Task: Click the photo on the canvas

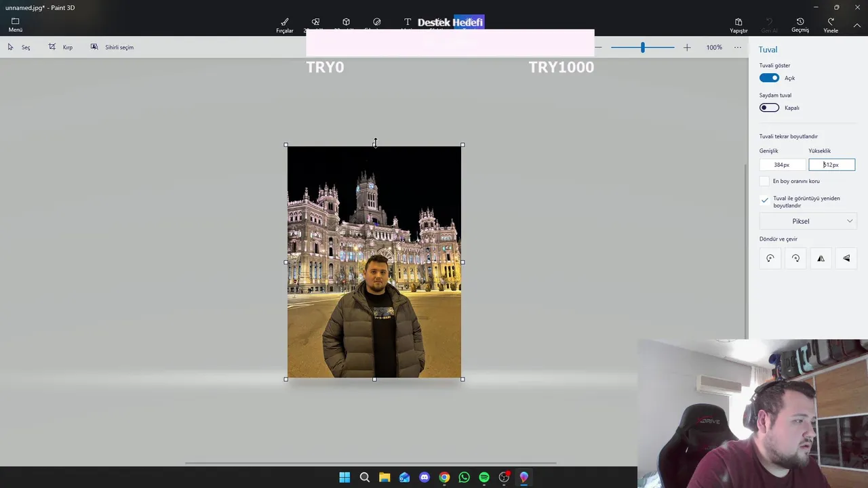Action: click(x=374, y=262)
